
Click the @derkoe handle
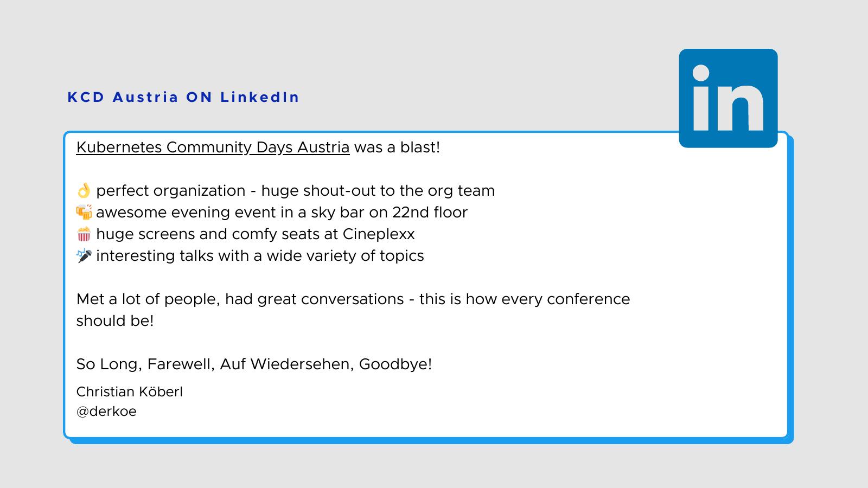(106, 412)
